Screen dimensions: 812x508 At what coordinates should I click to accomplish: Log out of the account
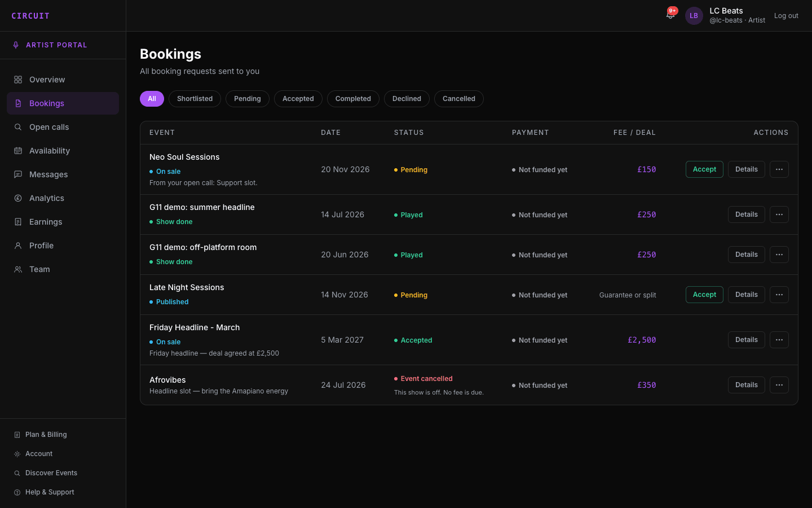[786, 16]
